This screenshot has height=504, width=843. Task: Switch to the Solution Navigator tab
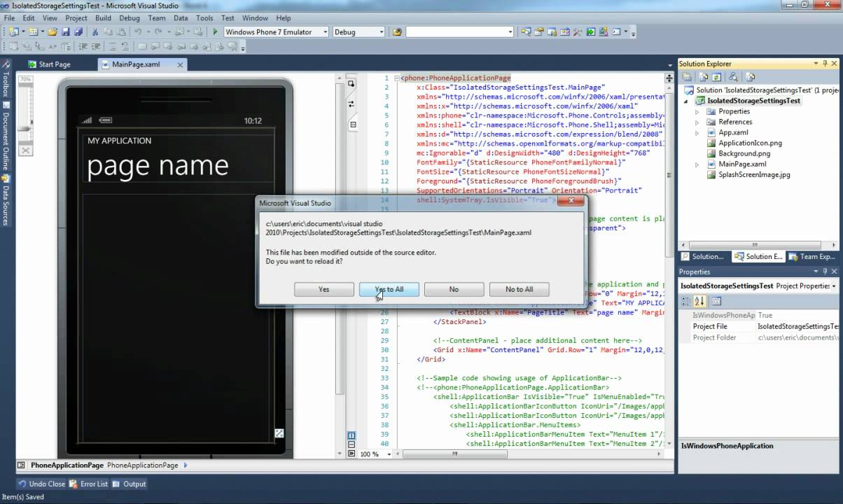pos(703,257)
